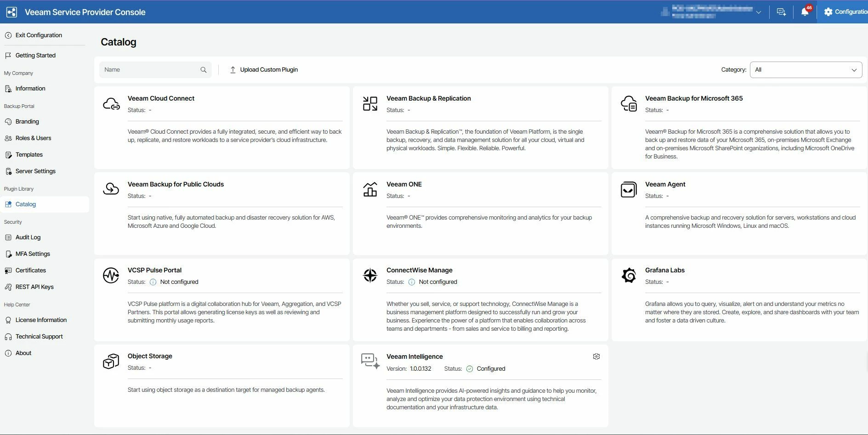The width and height of the screenshot is (868, 435).
Task: Click VCSP Pulse Portal 'Not configured' status
Action: tap(179, 282)
